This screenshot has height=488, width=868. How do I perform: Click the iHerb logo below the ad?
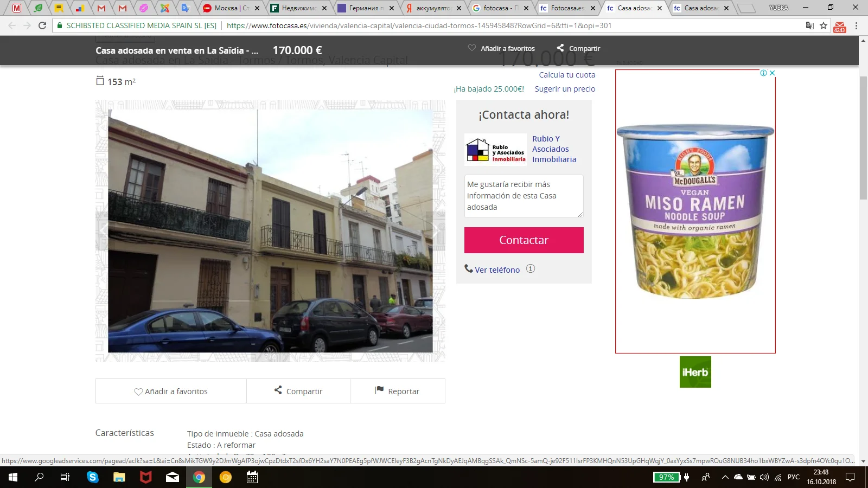coord(695,372)
